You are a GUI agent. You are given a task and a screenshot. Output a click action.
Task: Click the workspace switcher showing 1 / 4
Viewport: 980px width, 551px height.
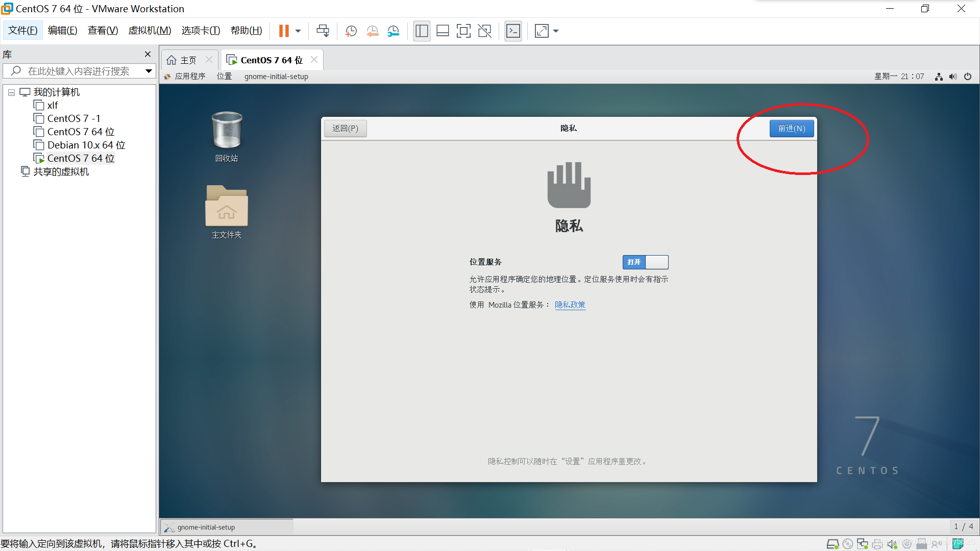pyautogui.click(x=964, y=527)
